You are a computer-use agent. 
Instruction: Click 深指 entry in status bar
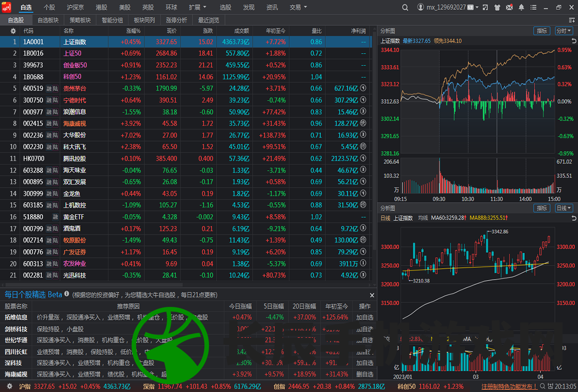click(x=202, y=386)
